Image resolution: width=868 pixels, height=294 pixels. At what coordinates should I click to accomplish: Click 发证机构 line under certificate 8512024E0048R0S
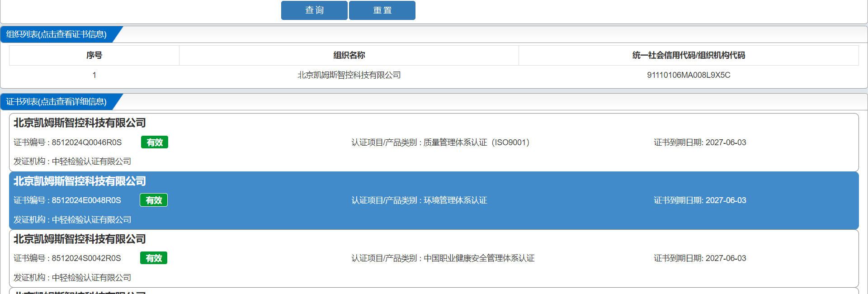tap(72, 220)
